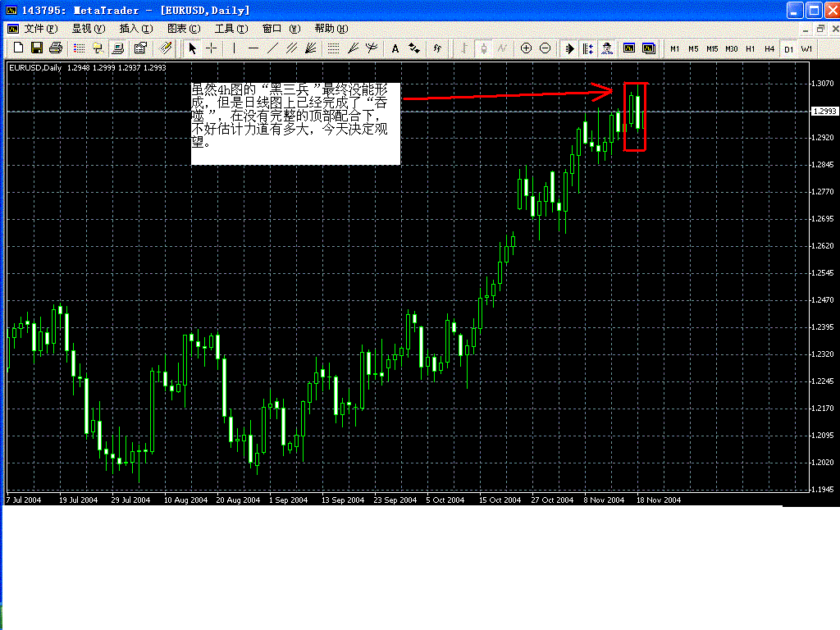
Task: Open the indicators list icon
Action: click(x=438, y=48)
